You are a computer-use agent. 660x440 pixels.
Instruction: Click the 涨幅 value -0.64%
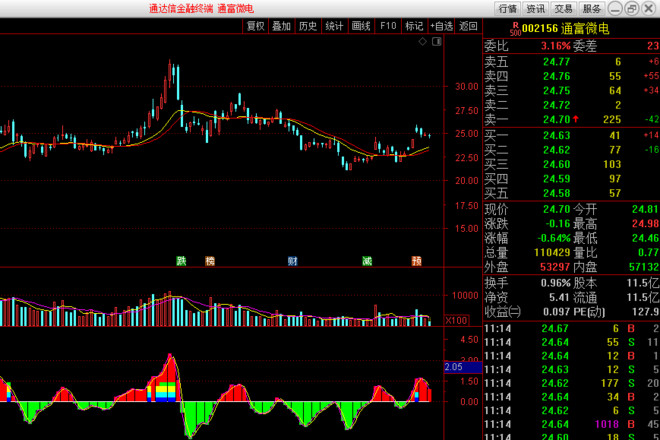[554, 238]
